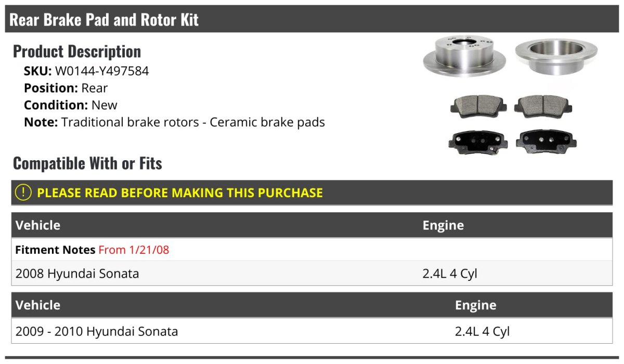Screen dimensions: 624x364
Task: Click the Product Description heading
Action: click(x=77, y=51)
